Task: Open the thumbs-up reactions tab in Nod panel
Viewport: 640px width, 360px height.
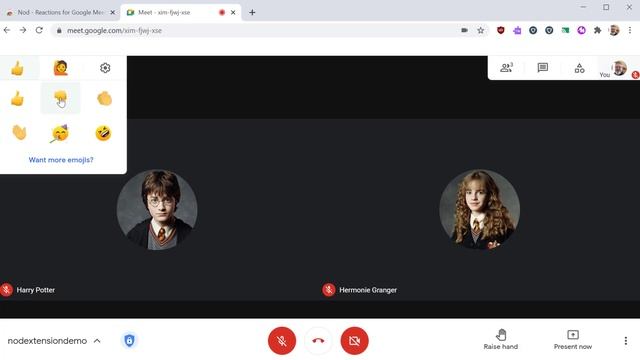Action: pos(18,68)
